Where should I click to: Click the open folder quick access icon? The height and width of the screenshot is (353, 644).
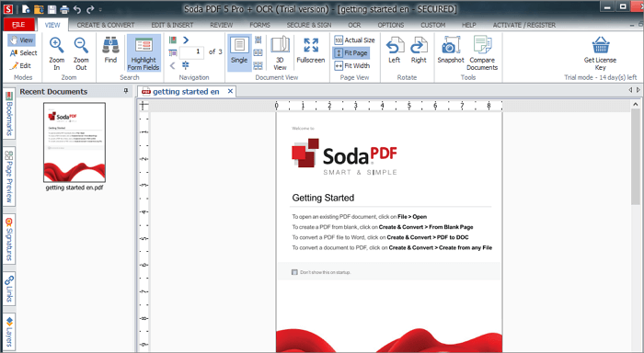coord(39,9)
